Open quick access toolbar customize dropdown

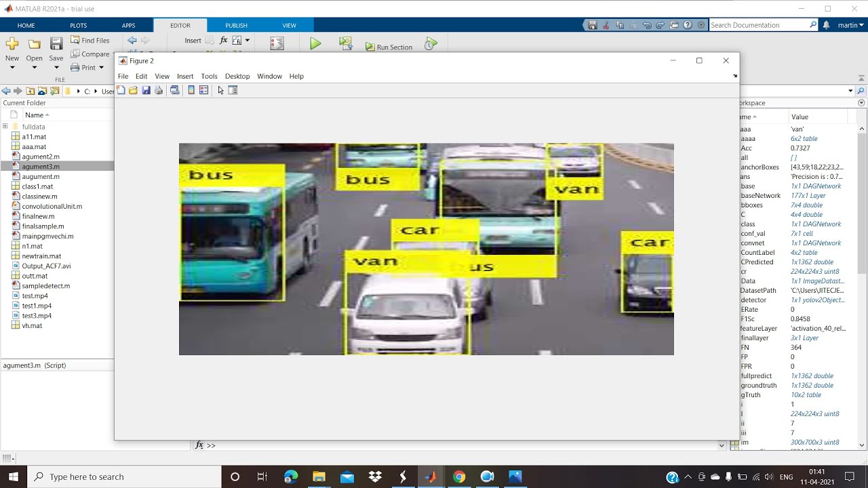pos(701,25)
